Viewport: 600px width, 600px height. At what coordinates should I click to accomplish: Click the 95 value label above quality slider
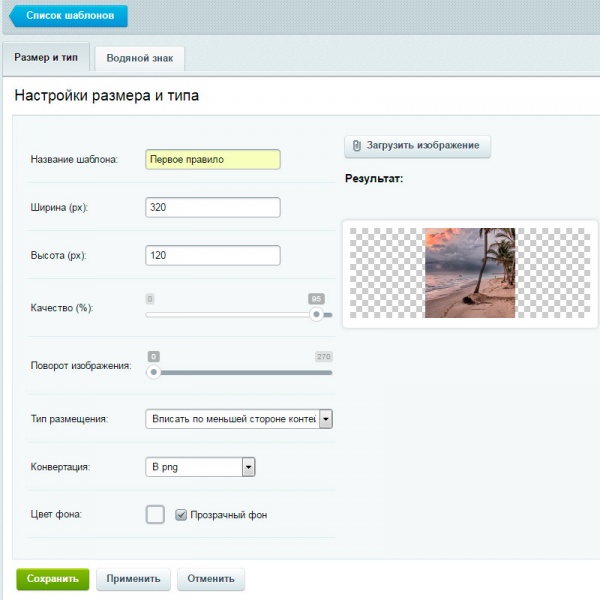(x=316, y=298)
